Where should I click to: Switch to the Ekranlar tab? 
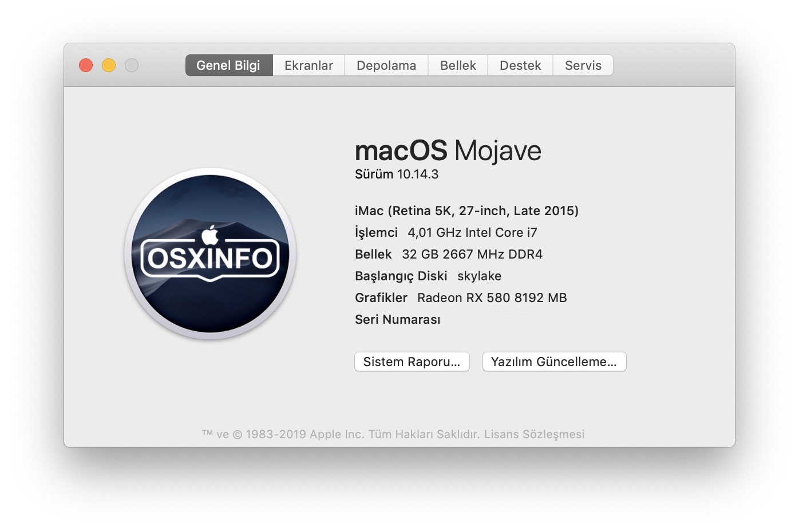tap(308, 65)
